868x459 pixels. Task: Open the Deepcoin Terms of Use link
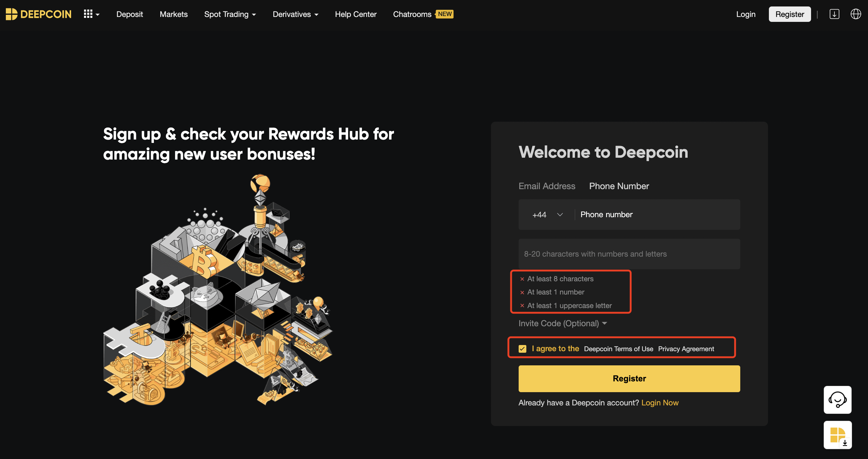(618, 349)
